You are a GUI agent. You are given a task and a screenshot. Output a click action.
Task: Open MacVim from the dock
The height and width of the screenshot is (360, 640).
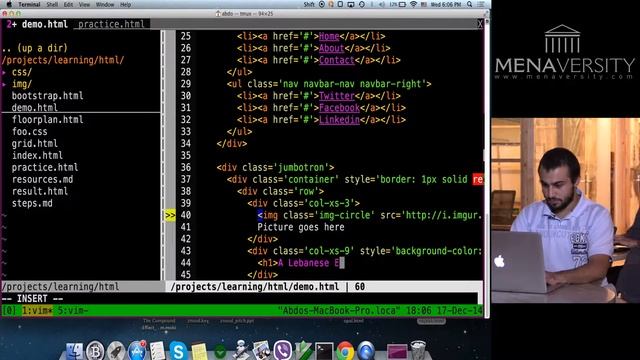click(x=303, y=351)
